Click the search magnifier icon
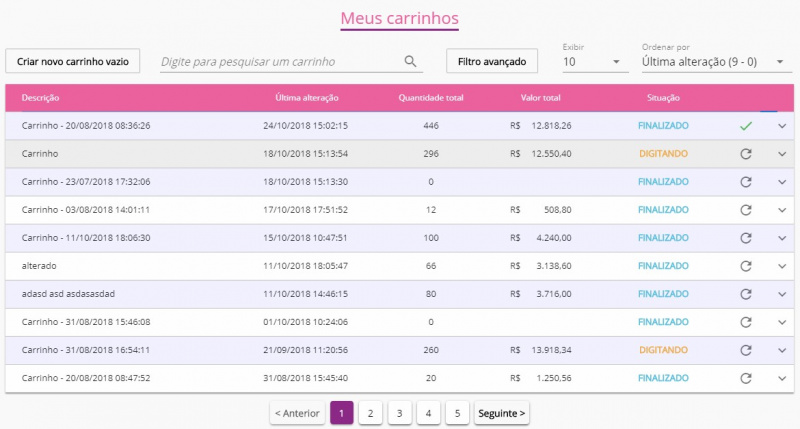 pyautogui.click(x=410, y=62)
